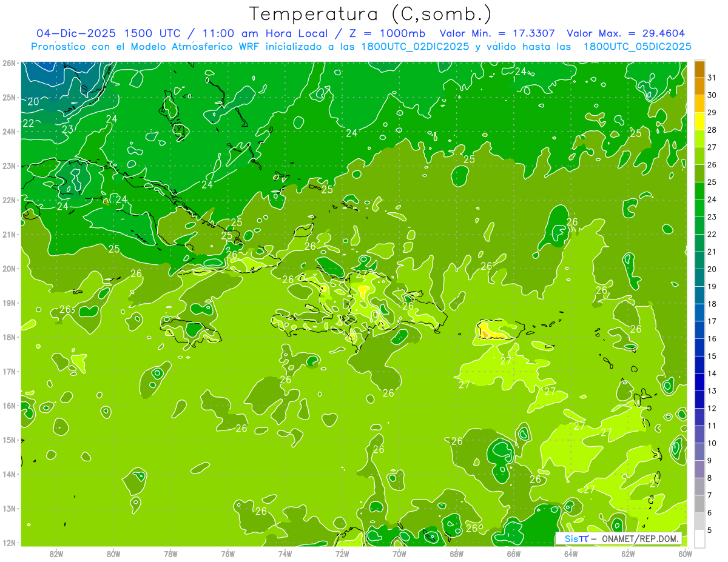Click the 76W longitude axis label
This screenshot has height=562, width=728.
pyautogui.click(x=227, y=554)
